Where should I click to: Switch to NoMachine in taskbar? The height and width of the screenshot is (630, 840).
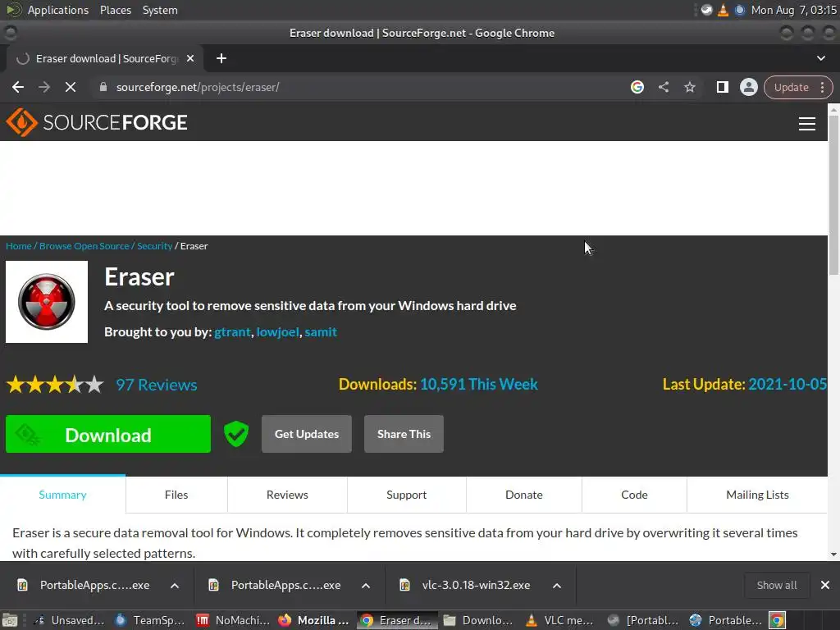(x=232, y=620)
